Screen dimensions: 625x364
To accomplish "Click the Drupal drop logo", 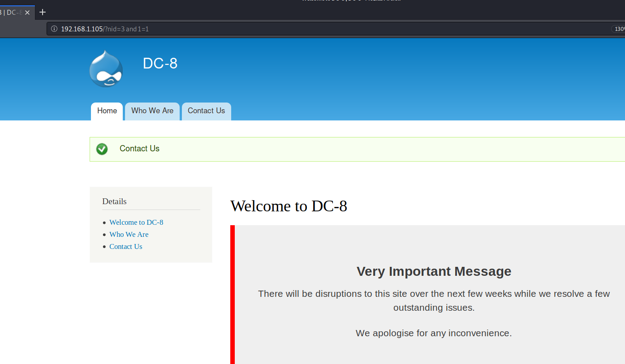I will [x=106, y=69].
